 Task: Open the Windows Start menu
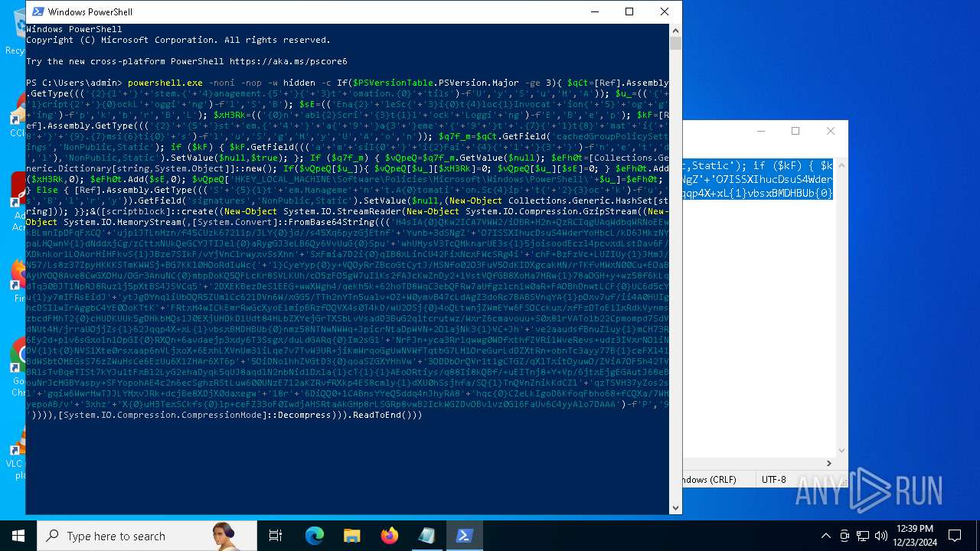[x=18, y=536]
